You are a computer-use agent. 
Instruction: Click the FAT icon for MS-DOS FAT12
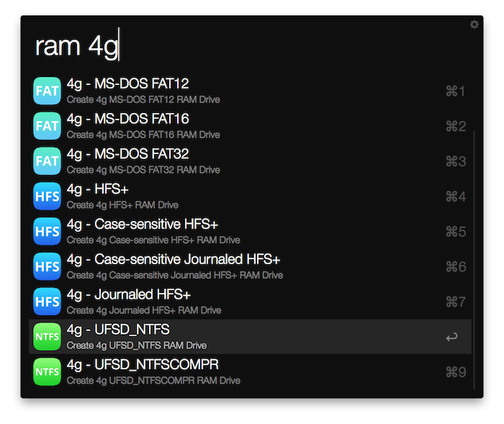click(x=47, y=91)
